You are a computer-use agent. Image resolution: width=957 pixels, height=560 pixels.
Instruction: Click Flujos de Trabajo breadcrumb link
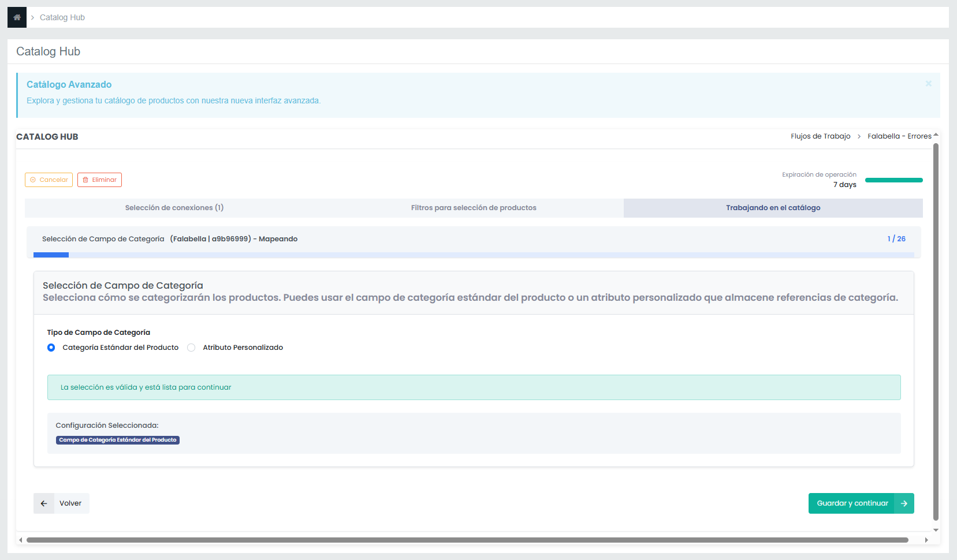coord(820,136)
